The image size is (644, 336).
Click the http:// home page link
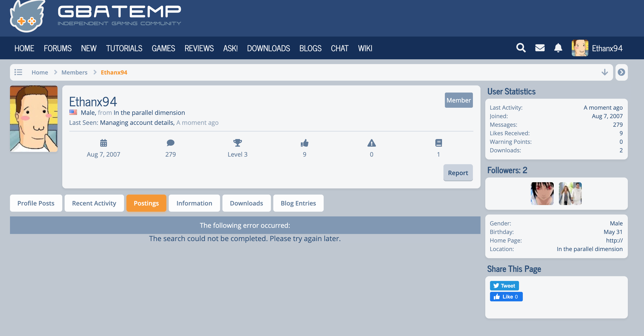click(614, 240)
